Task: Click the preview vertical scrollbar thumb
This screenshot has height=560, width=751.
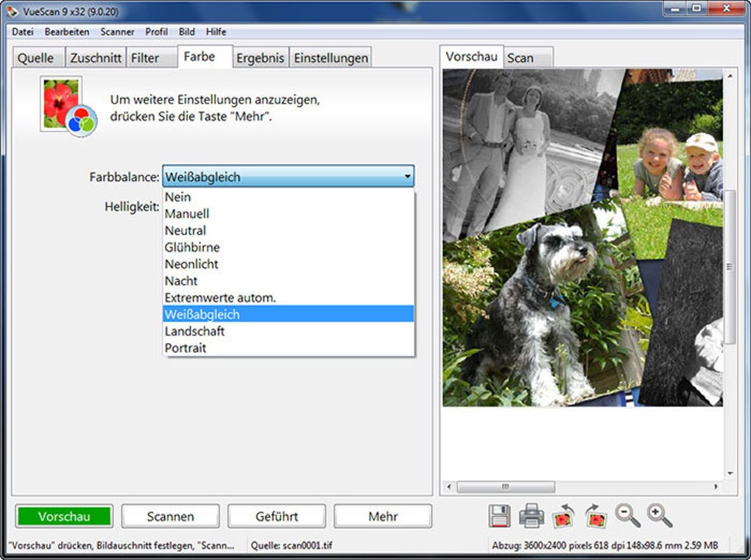Action: 730,266
